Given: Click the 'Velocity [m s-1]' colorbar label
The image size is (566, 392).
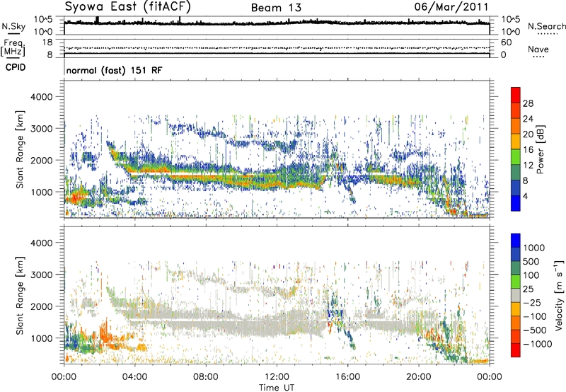Looking at the screenshot, I should pyautogui.click(x=559, y=295).
